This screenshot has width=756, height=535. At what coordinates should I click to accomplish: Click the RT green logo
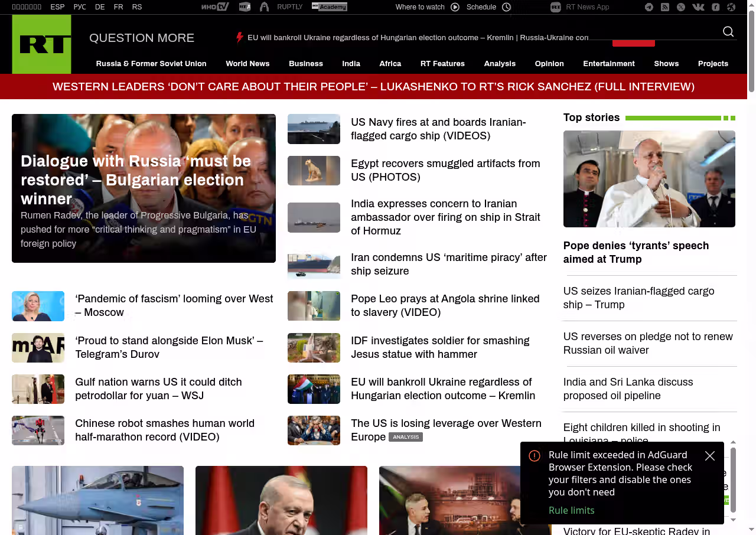41,44
